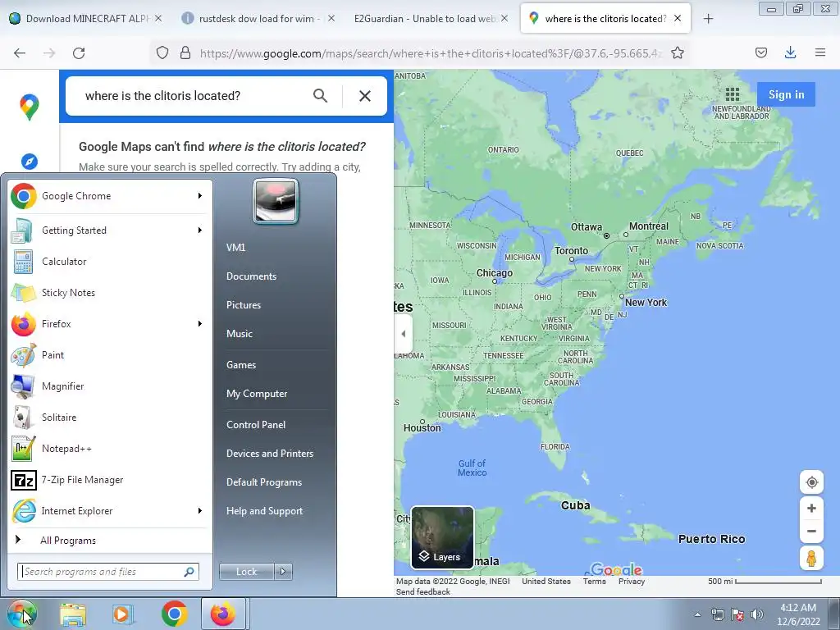Clear the Maps search with the X icon

coord(365,96)
